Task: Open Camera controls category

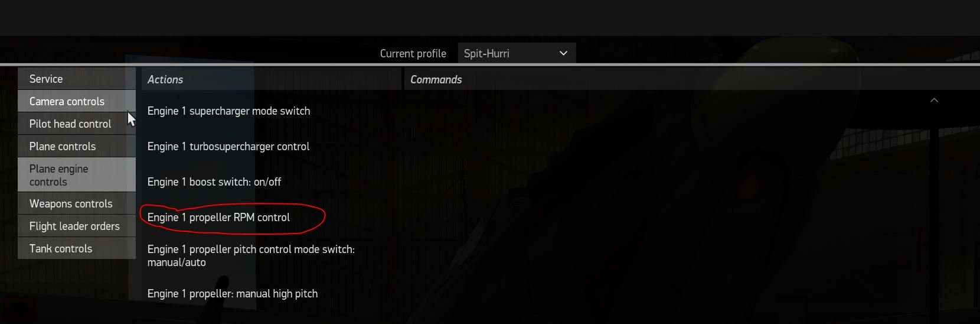Action: coord(77,101)
